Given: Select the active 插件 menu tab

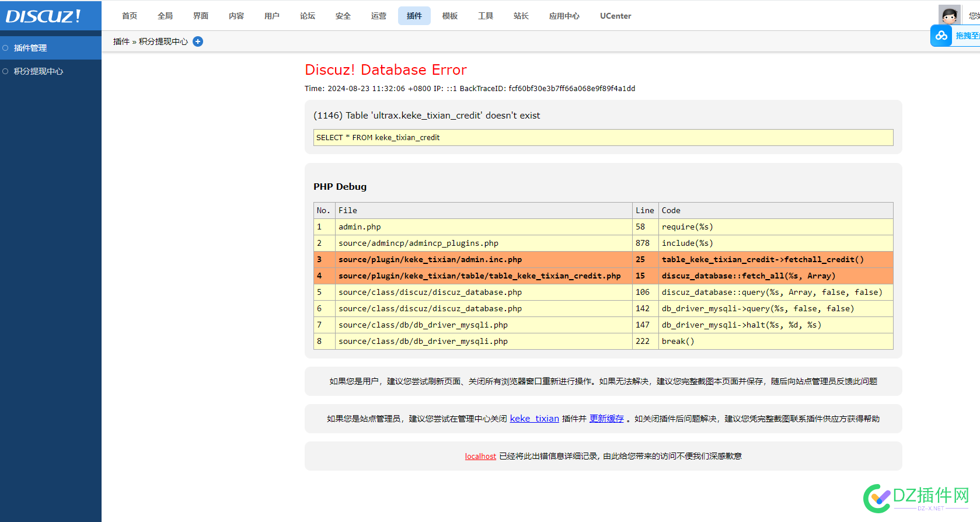Looking at the screenshot, I should pyautogui.click(x=414, y=16).
